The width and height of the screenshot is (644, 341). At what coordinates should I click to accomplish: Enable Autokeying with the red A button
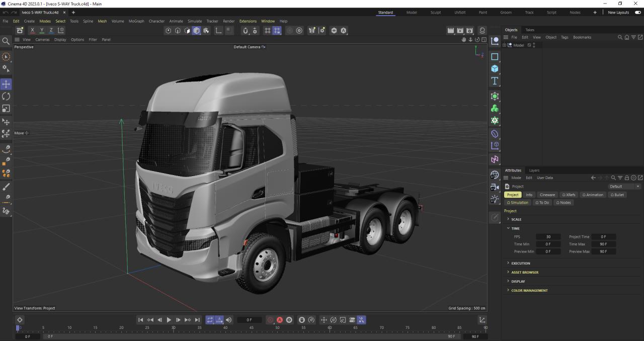click(280, 320)
